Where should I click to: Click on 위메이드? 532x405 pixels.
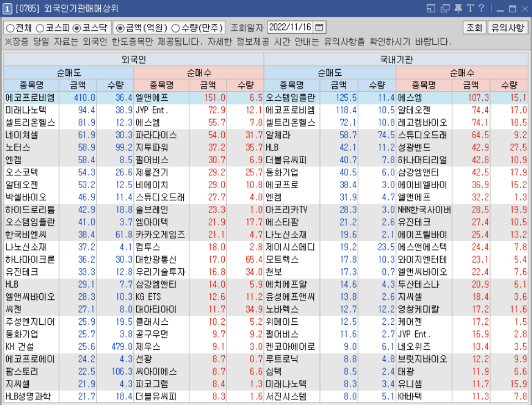282,321
